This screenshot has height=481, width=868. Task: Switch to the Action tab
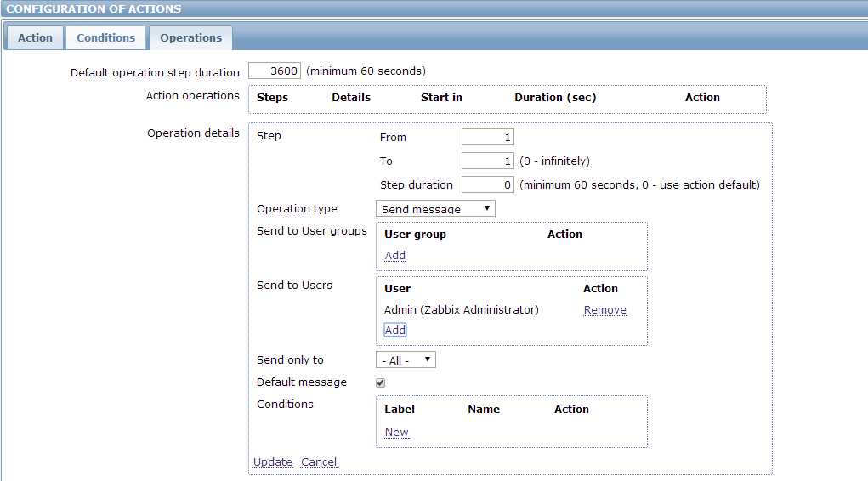[x=35, y=38]
